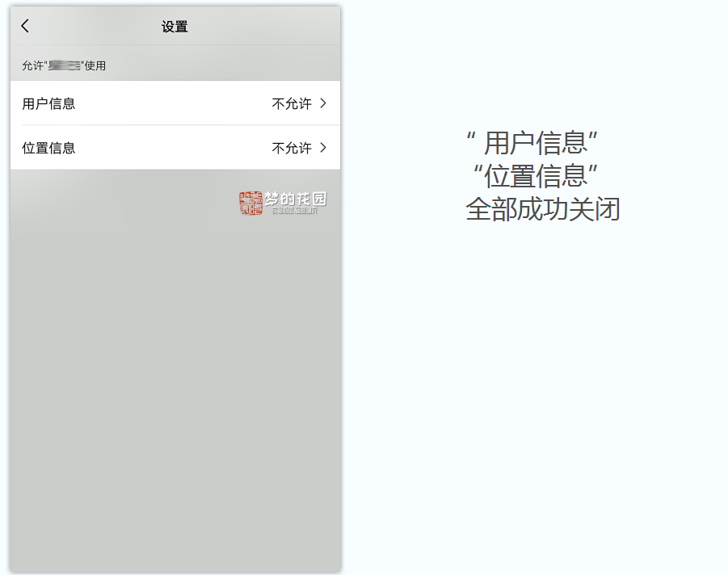
Task: Click the text 全部成功关闭 on the right
Action: [x=542, y=208]
